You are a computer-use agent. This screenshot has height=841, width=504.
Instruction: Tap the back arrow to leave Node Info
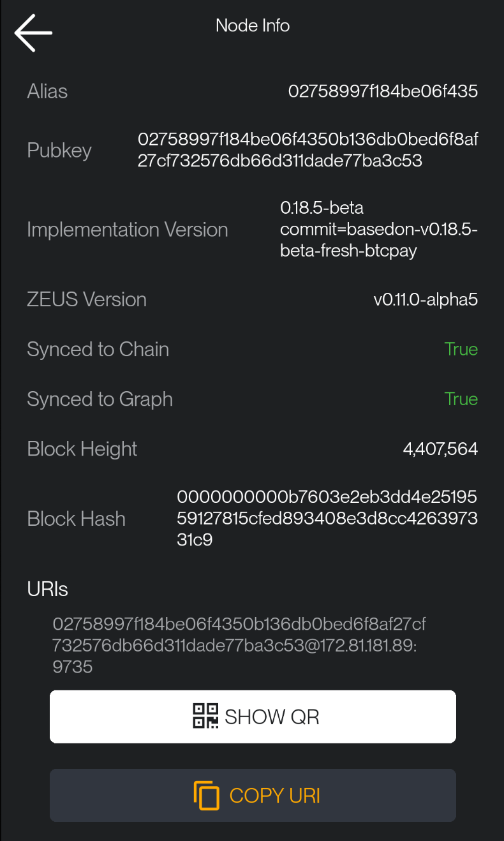click(x=33, y=33)
